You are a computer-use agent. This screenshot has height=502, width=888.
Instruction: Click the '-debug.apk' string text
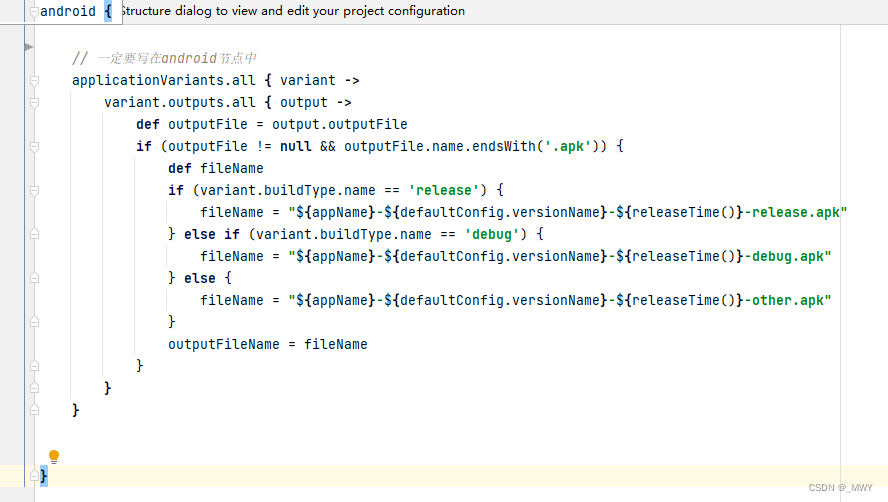[x=789, y=256]
